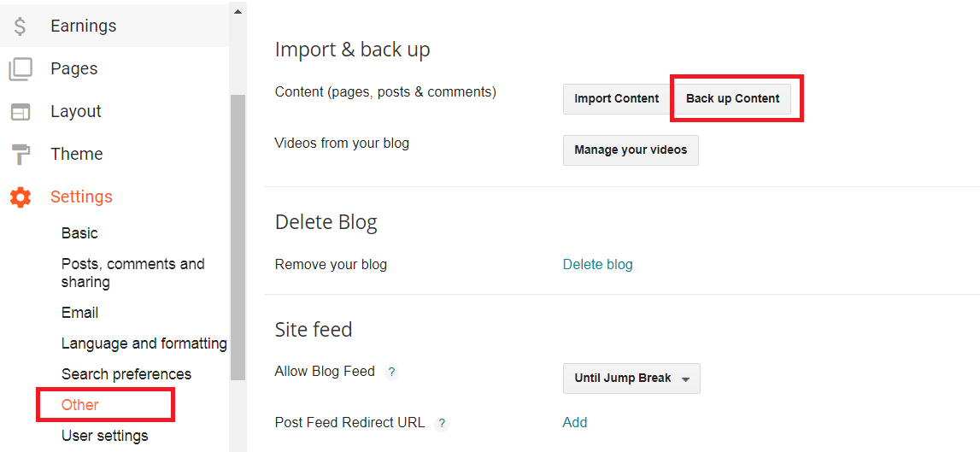Open Search preferences settings
980x452 pixels.
point(126,374)
